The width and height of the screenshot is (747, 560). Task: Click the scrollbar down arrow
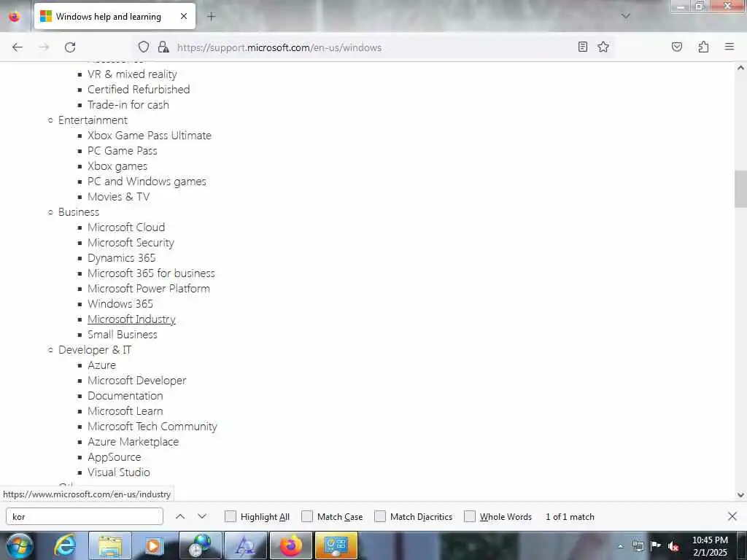click(x=740, y=495)
